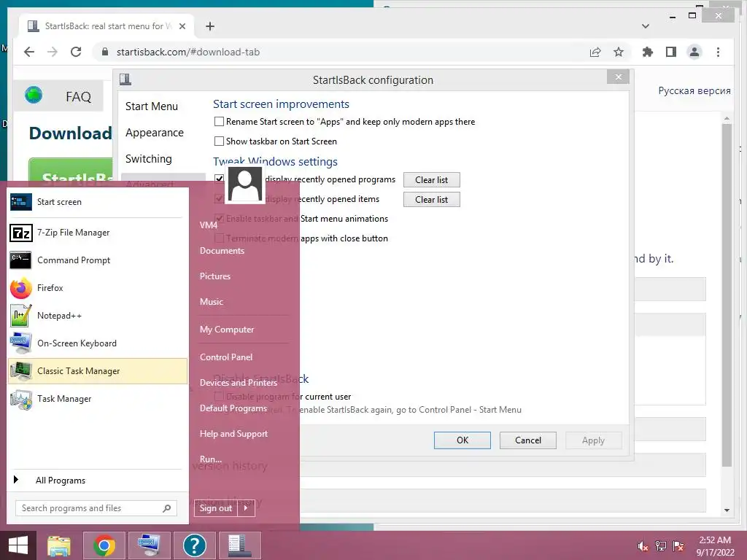Open Devices and Printers from start menu
Viewport: 747px width, 560px height.
(239, 383)
